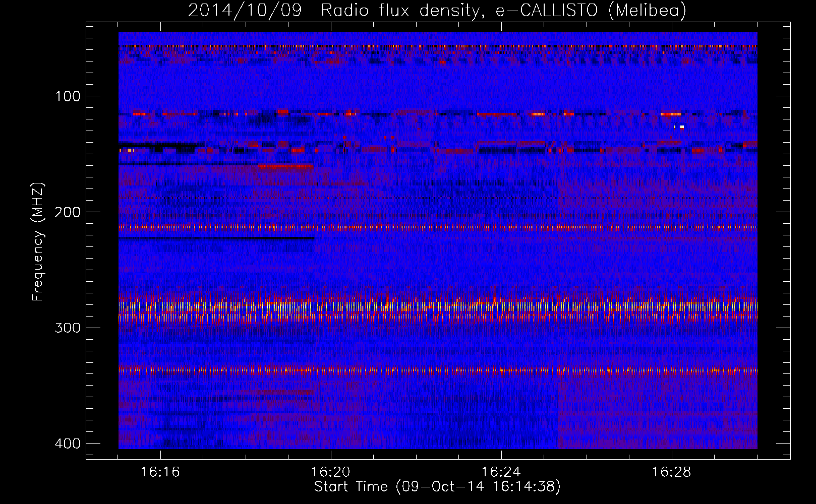This screenshot has width=816, height=504.
Task: Click the "Start Time (09-Oct-14 16:14:38)" label
Action: (437, 487)
